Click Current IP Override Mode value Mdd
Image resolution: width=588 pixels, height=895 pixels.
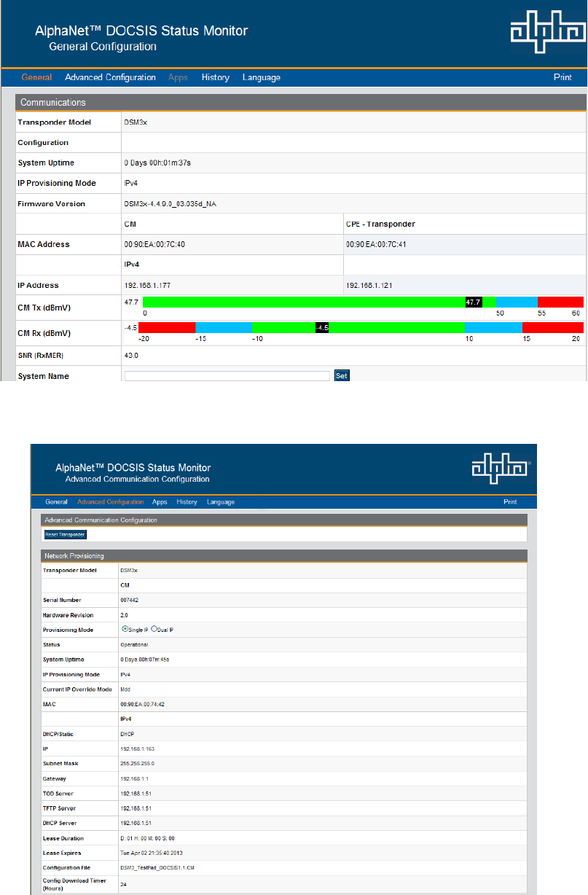(x=125, y=689)
